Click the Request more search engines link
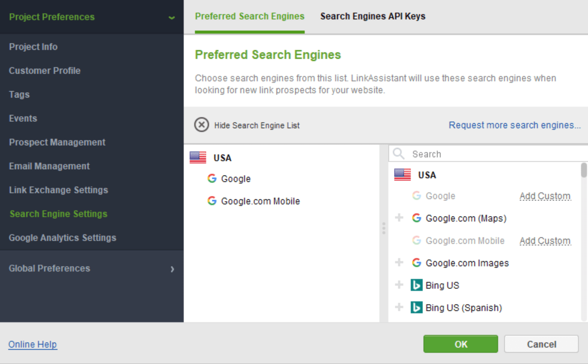The image size is (588, 364). click(514, 125)
